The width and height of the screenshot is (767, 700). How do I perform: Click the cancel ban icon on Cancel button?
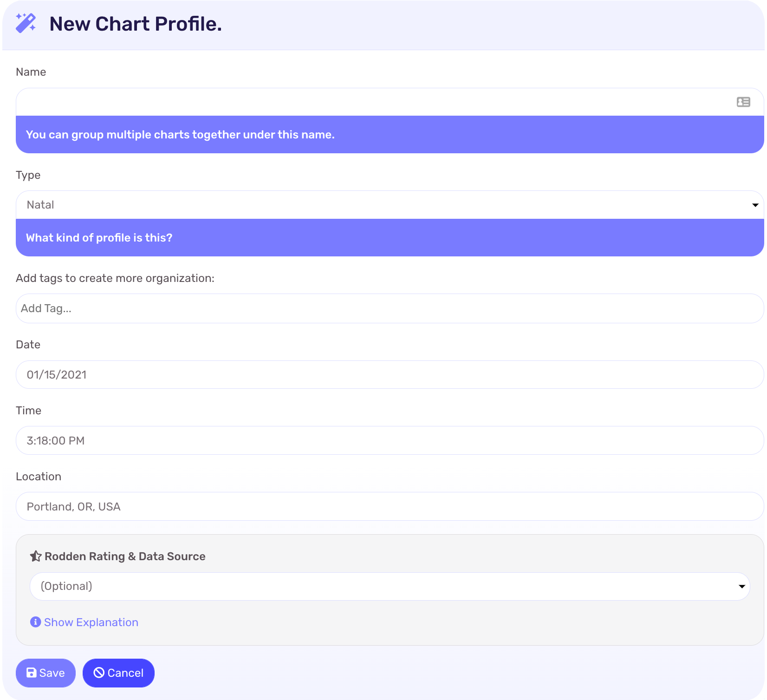pyautogui.click(x=99, y=673)
